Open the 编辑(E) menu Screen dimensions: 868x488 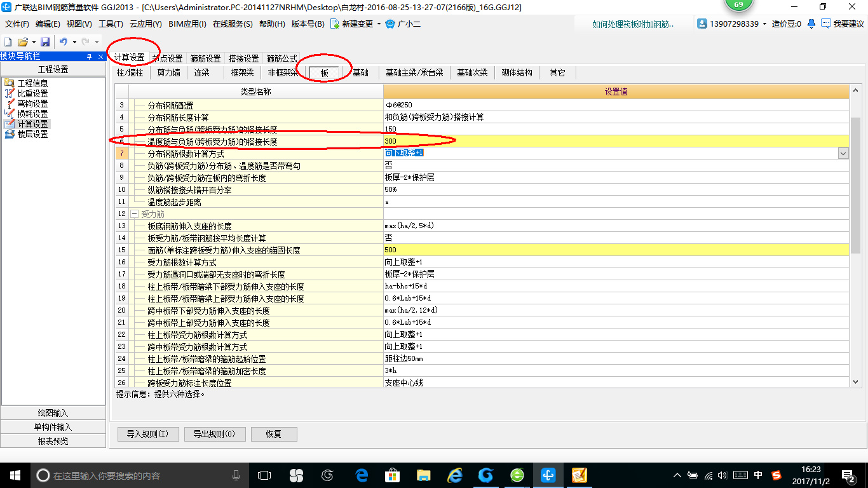click(x=48, y=24)
